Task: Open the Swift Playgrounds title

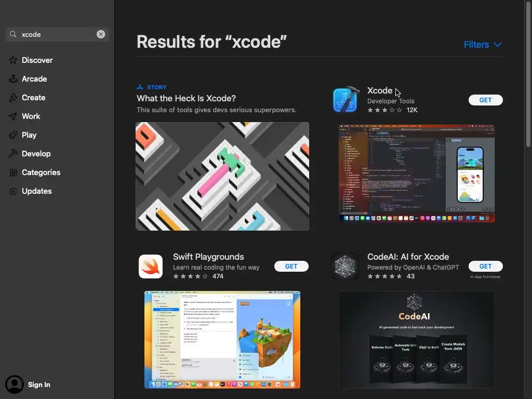Action: (208, 257)
